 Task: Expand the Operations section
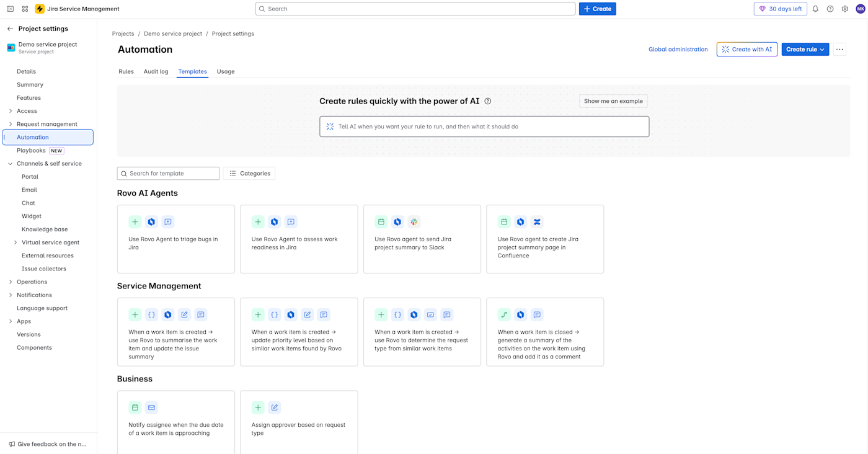pos(11,282)
